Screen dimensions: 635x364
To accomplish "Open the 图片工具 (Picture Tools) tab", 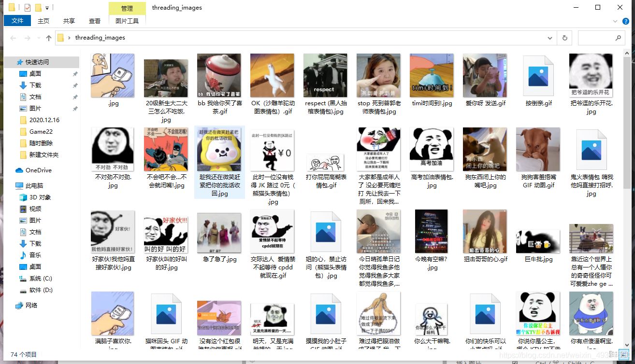I will click(x=127, y=21).
